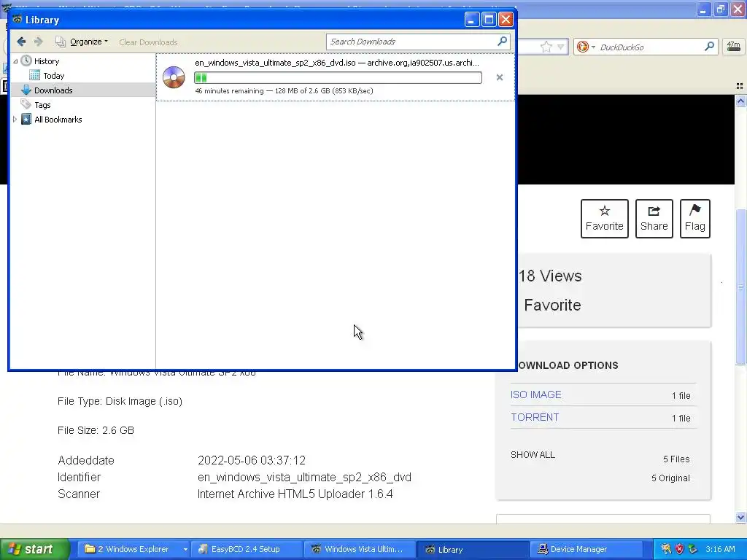Select Today under History

53,76
